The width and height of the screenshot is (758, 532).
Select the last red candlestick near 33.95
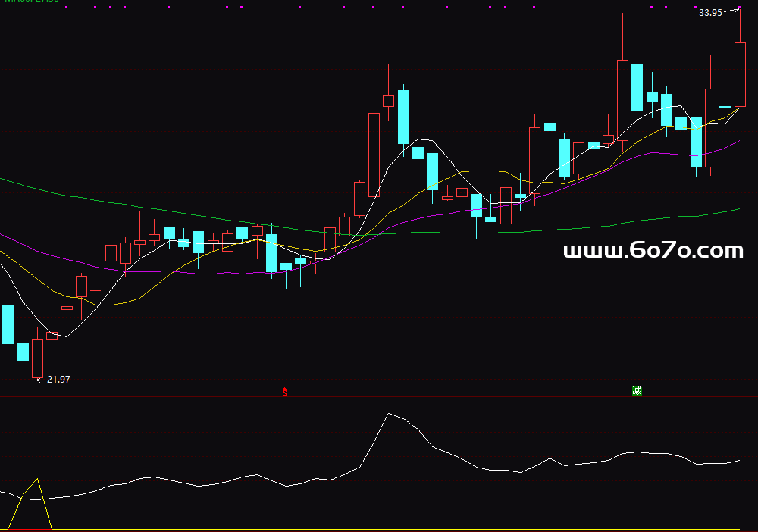click(740, 74)
